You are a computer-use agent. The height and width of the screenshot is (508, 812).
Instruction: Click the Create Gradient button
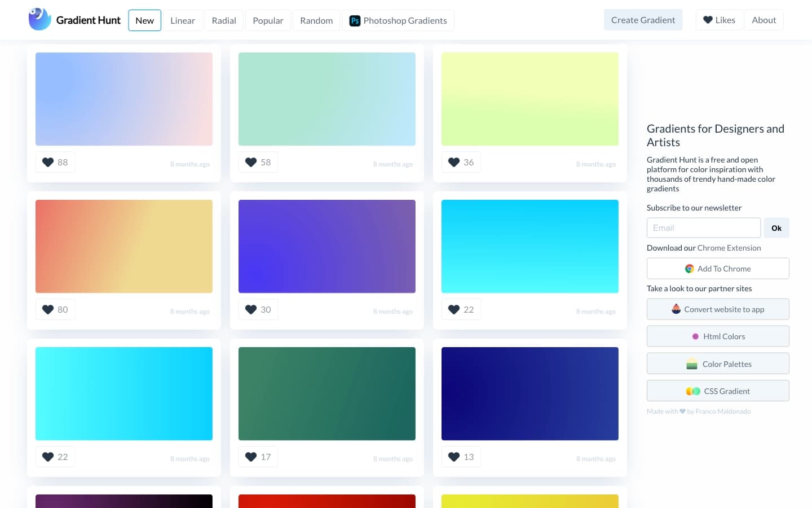[643, 20]
